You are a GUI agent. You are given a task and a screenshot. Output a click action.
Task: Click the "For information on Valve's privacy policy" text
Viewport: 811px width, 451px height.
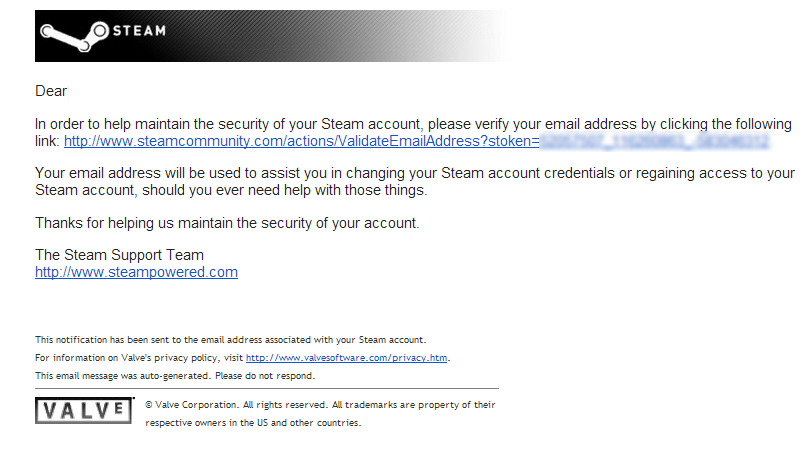(139, 358)
